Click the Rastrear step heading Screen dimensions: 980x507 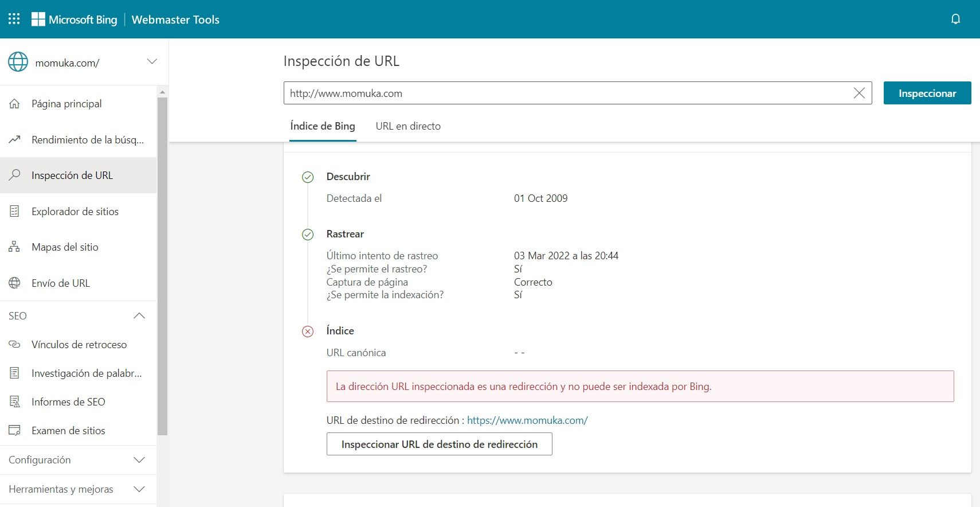tap(345, 234)
